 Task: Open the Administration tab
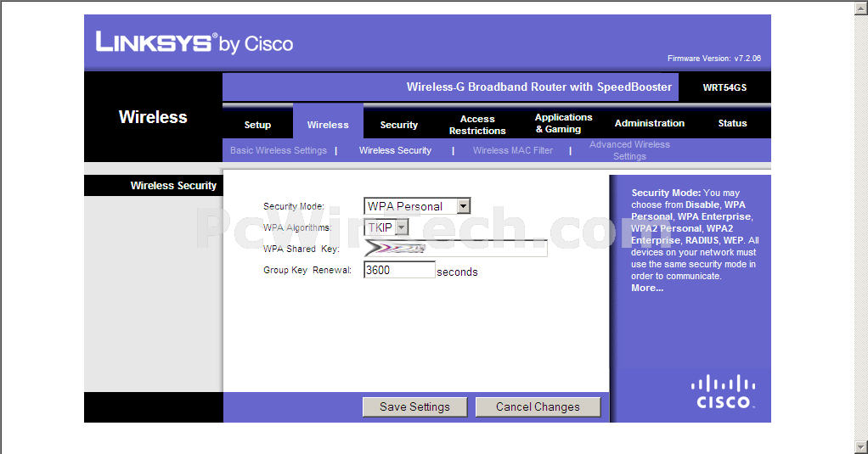coord(650,123)
